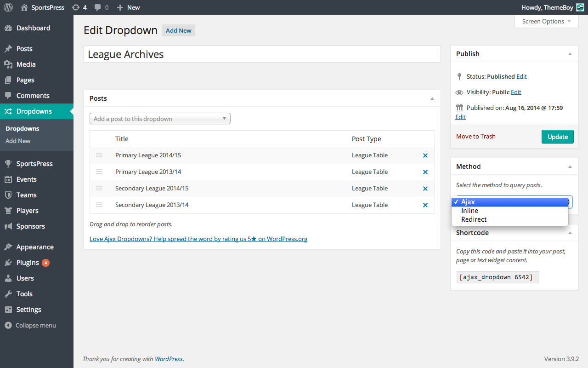Choose Inline in the Method list

pyautogui.click(x=510, y=211)
